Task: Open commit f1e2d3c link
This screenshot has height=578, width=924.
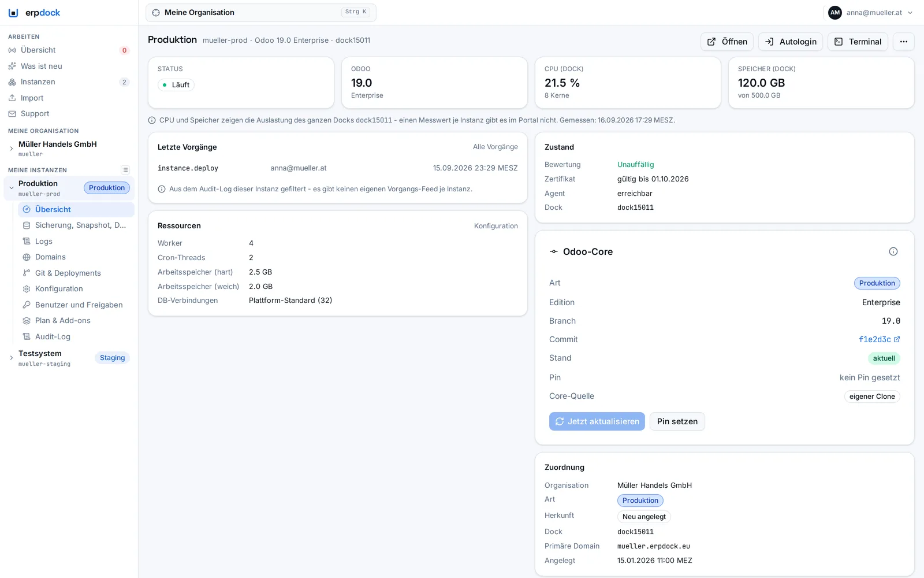Action: 880,339
